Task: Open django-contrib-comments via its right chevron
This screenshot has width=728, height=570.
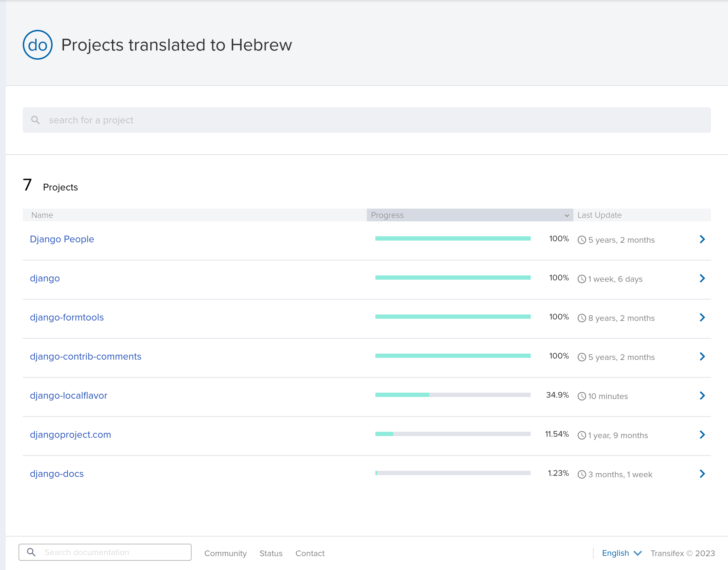Action: pos(702,356)
